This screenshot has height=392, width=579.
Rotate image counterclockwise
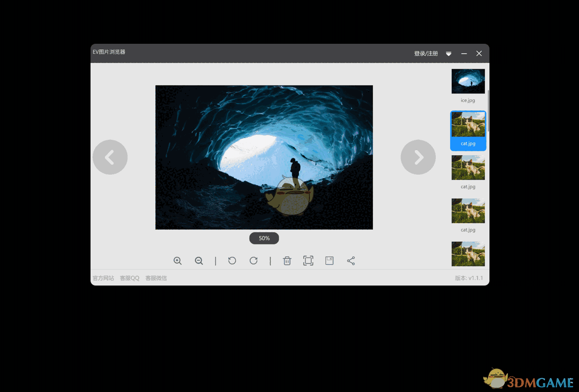pyautogui.click(x=232, y=261)
